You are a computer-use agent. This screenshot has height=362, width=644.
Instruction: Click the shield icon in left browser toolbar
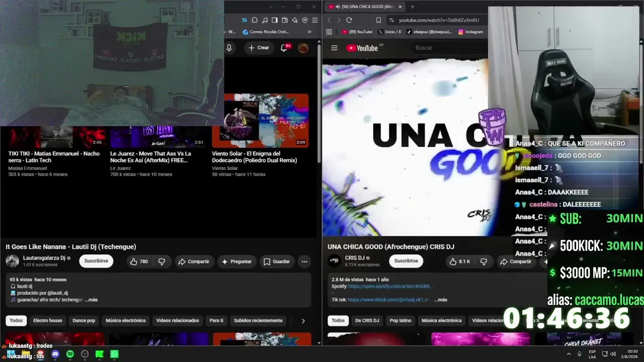point(305,20)
